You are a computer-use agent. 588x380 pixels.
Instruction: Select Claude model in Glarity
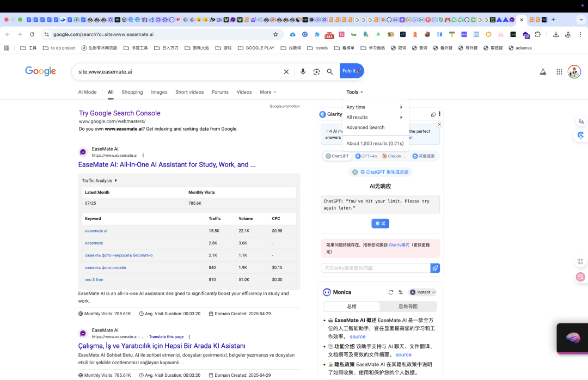click(394, 156)
